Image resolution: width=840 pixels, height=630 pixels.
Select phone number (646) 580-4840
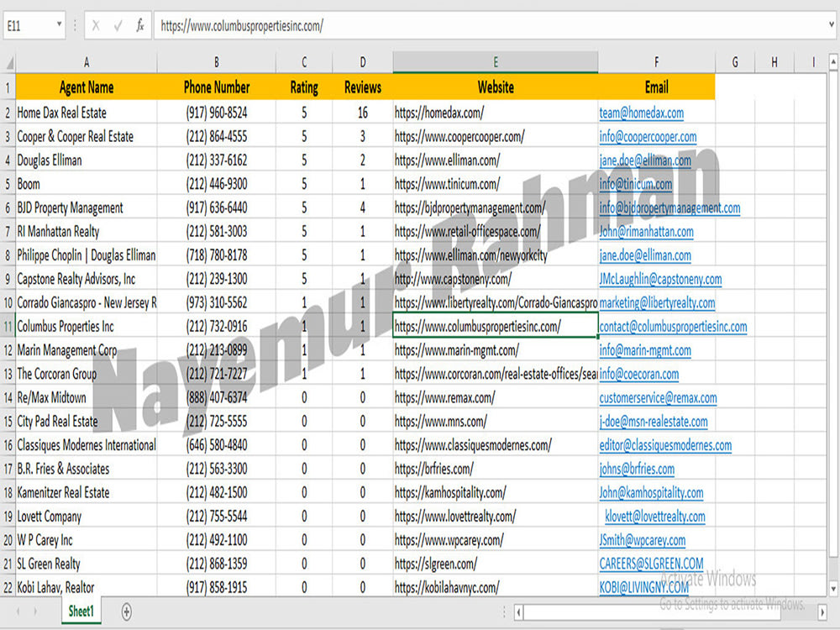[217, 445]
